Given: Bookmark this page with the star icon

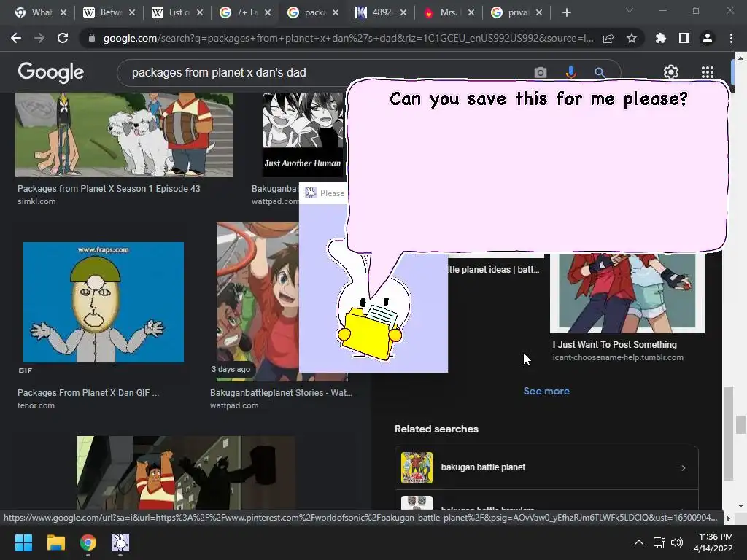Looking at the screenshot, I should coord(632,38).
